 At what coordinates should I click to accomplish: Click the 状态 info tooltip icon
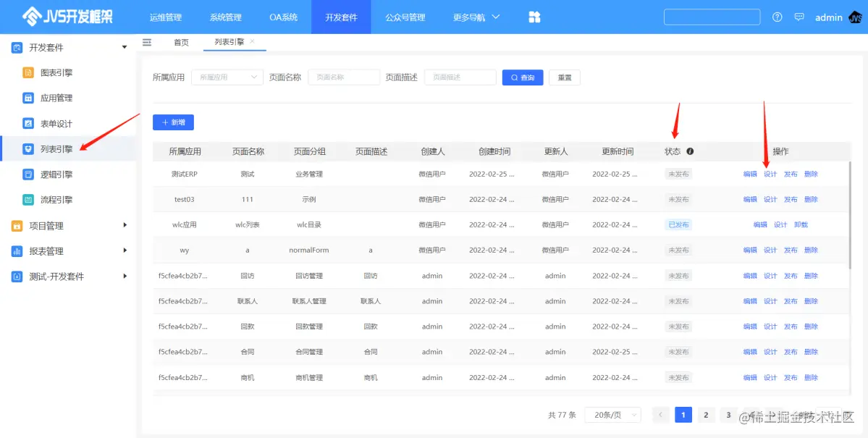[691, 151]
